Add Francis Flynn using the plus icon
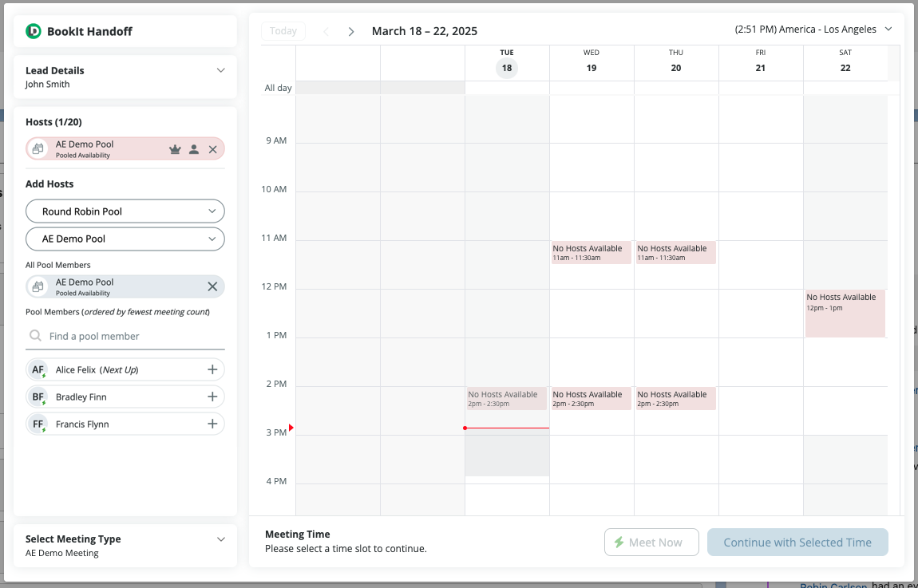Viewport: 918px width, 588px height. pyautogui.click(x=212, y=424)
